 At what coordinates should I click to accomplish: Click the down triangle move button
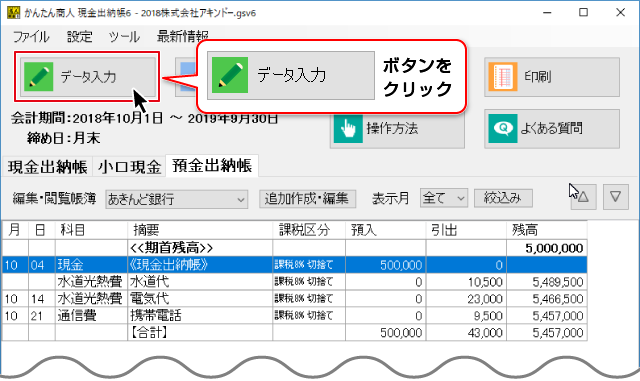pyautogui.click(x=616, y=197)
